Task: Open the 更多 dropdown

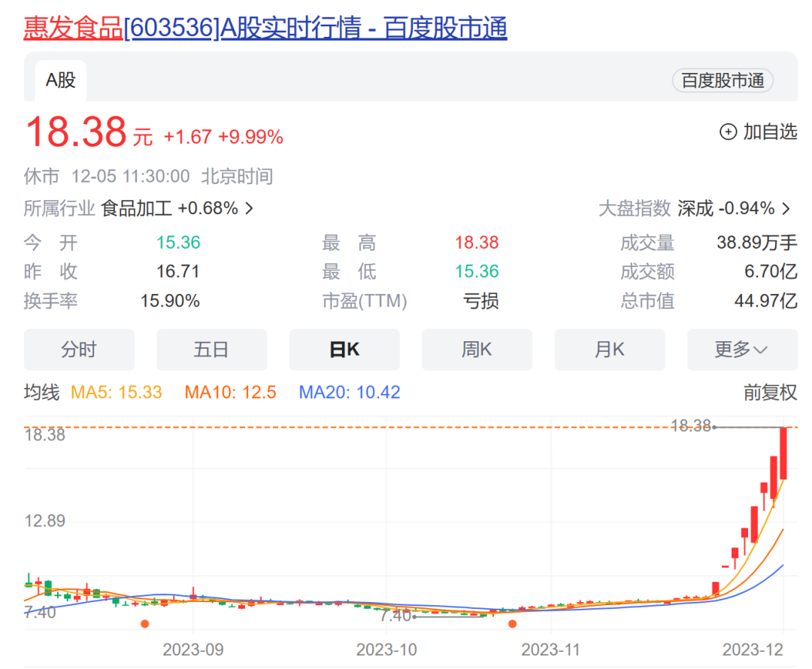Action: (742, 350)
